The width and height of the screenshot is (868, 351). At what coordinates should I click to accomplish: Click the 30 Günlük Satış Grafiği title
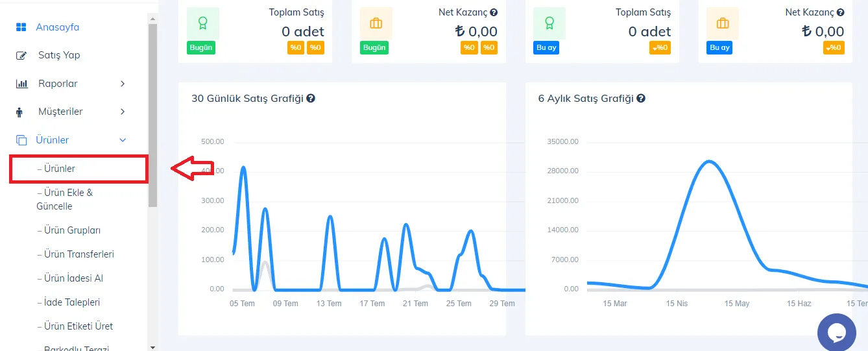click(x=247, y=99)
